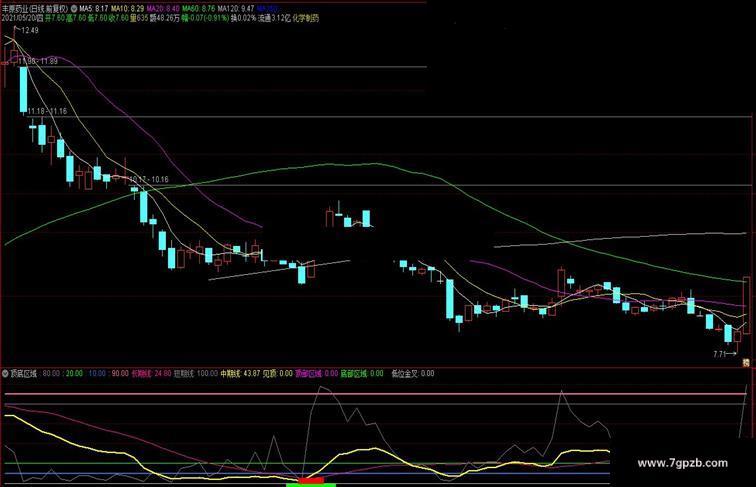Click the red bottom-zone signal bar in indicator
This screenshot has height=487, width=756.
click(311, 480)
